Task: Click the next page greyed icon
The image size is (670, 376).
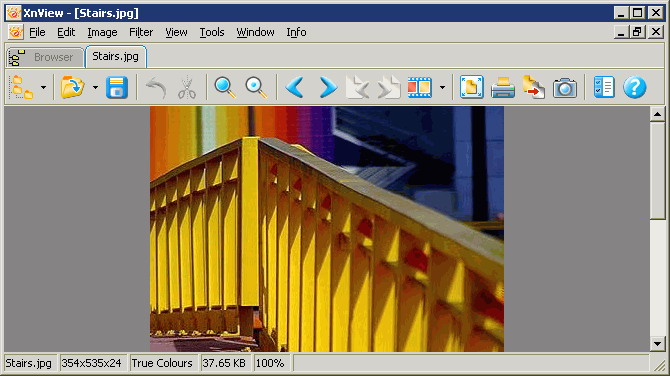Action: 388,87
